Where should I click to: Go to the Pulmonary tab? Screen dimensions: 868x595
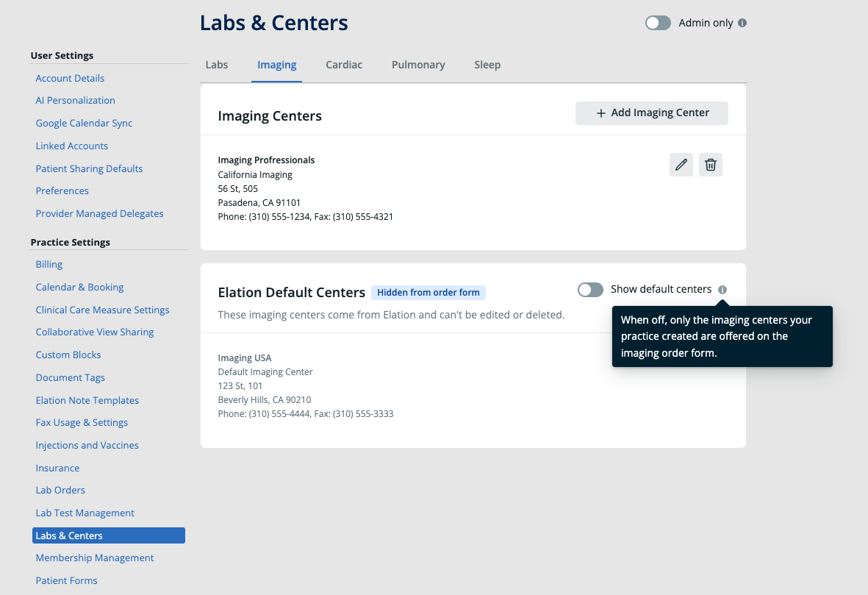[418, 65]
